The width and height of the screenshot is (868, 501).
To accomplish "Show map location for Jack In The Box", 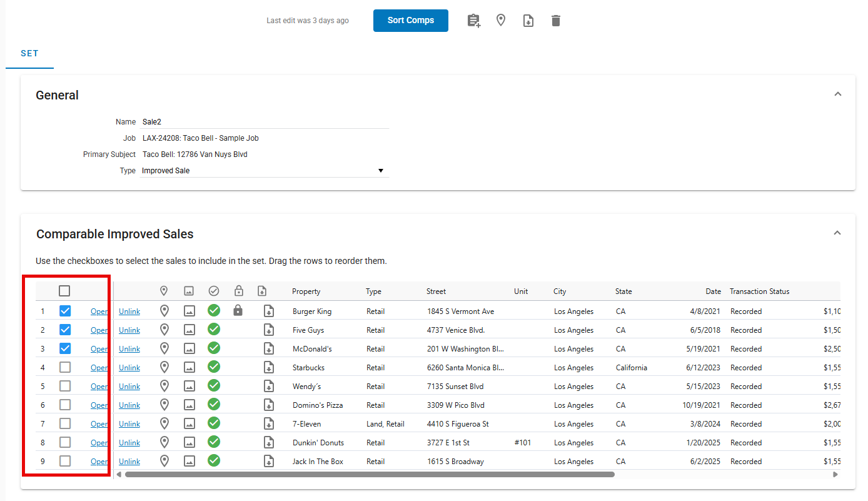I will pos(164,461).
